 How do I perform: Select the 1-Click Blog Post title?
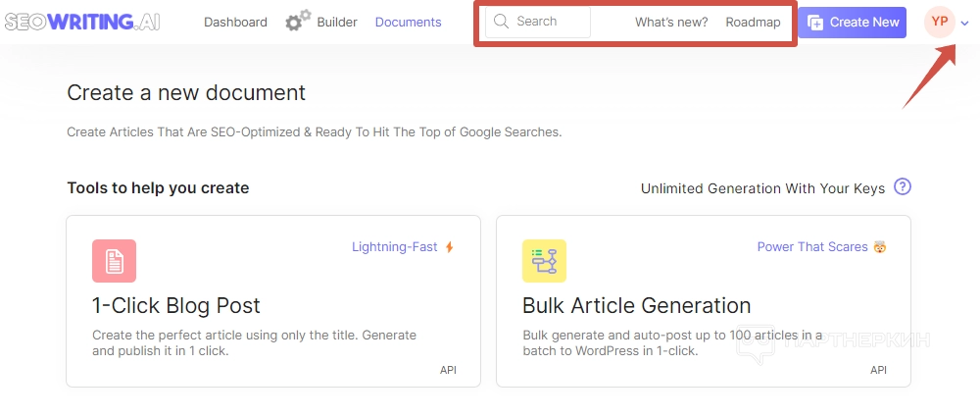176,305
